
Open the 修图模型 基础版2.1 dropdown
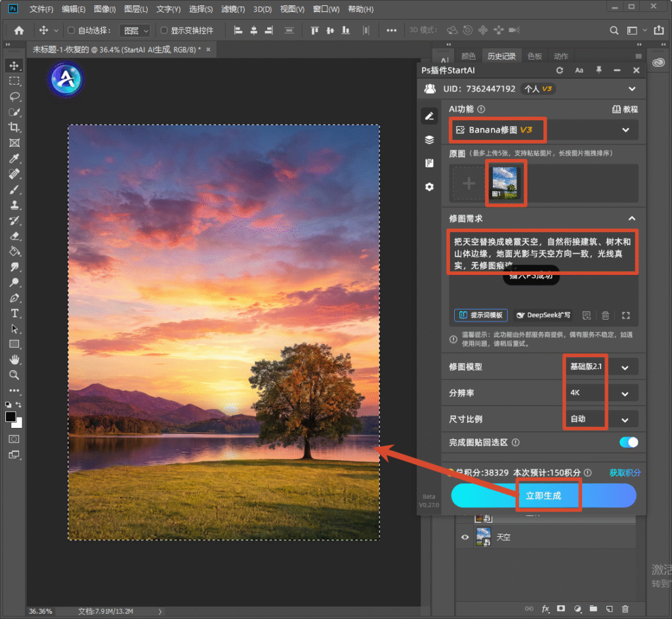(x=601, y=367)
